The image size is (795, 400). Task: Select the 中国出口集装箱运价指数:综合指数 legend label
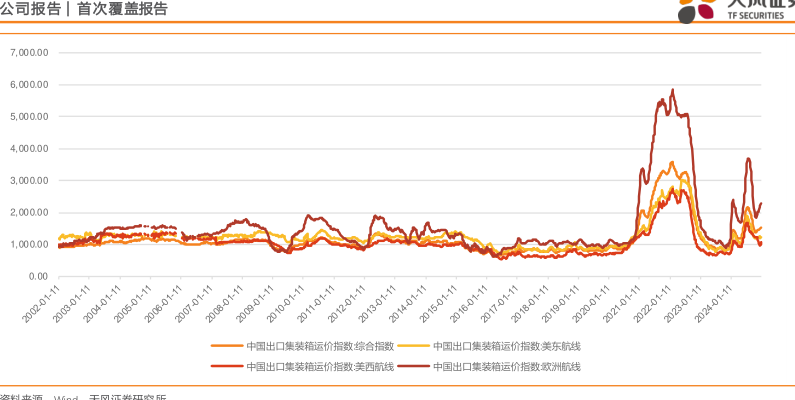[321, 345]
